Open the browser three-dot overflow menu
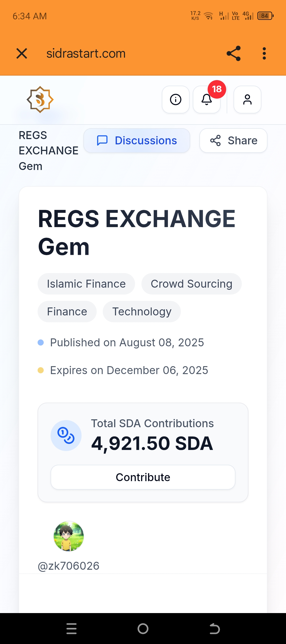The width and height of the screenshot is (286, 644). tap(264, 53)
